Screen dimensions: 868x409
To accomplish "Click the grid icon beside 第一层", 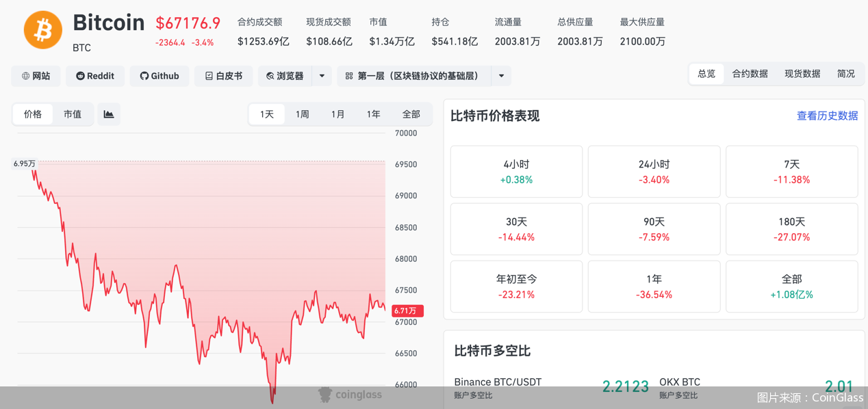I will point(349,76).
